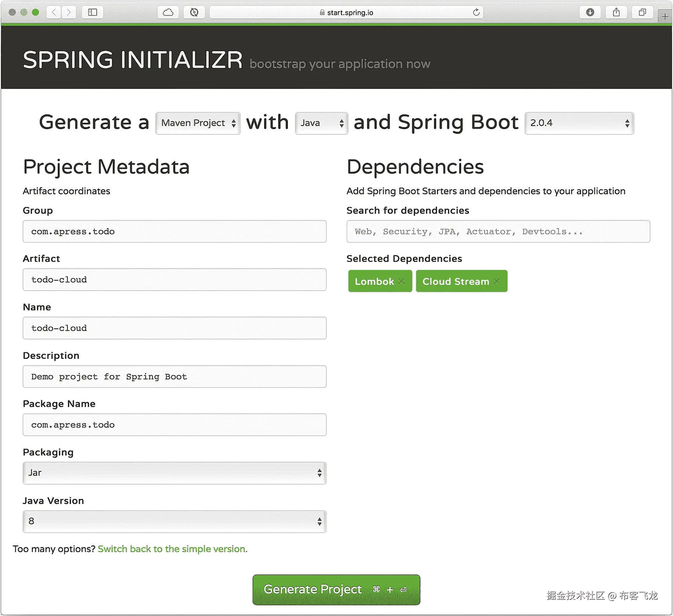Click the Safari back arrow button
The width and height of the screenshot is (673, 616).
point(54,12)
